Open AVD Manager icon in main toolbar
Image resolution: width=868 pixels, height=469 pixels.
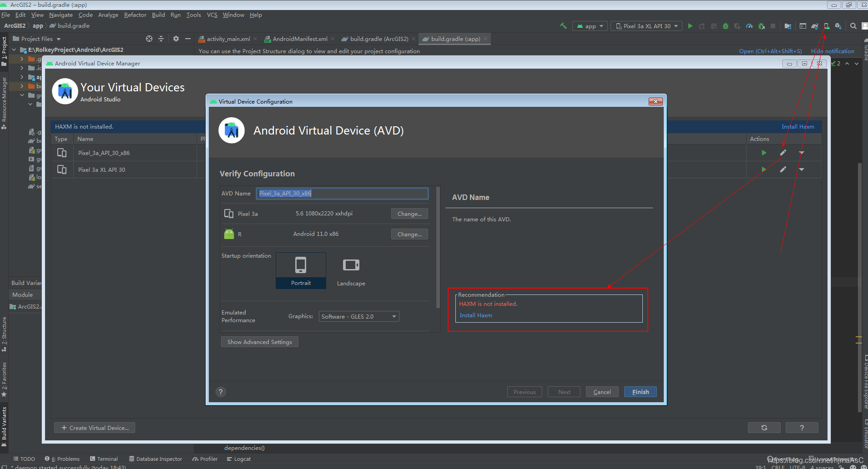pos(827,26)
